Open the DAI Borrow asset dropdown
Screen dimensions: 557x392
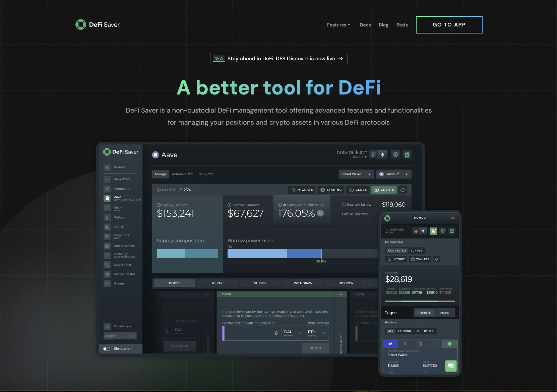click(x=293, y=333)
